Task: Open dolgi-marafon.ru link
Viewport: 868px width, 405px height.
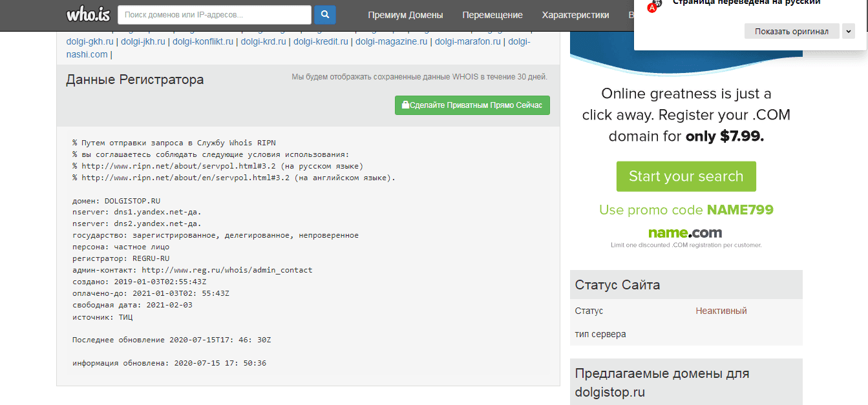Action: click(468, 41)
